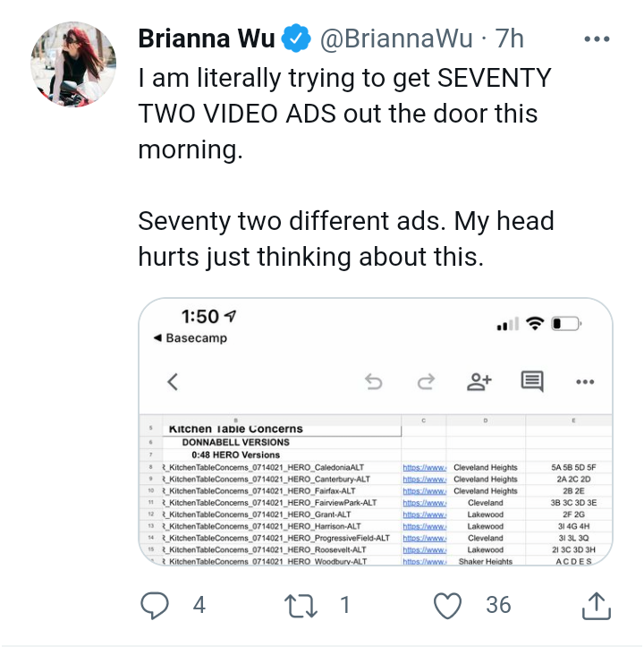The width and height of the screenshot is (644, 655).
Task: Like the tweet with the heart icon
Action: [447, 605]
